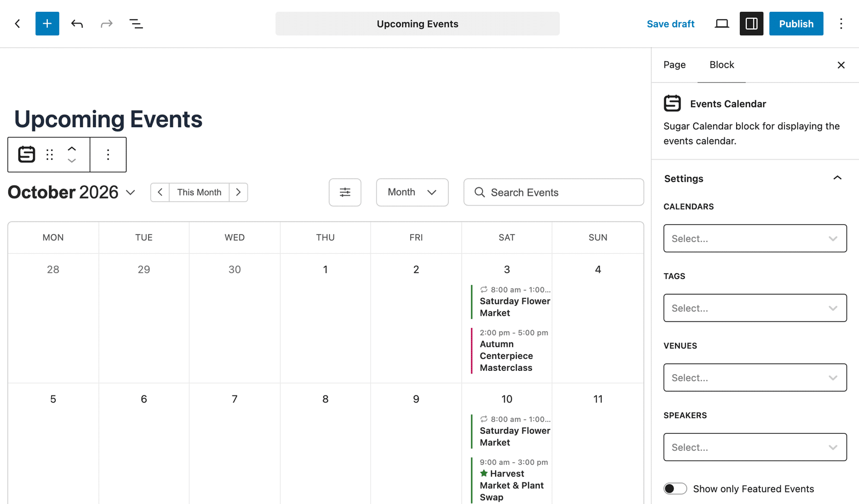Open the Upcoming Events document title bar
This screenshot has width=859, height=504.
pos(417,24)
